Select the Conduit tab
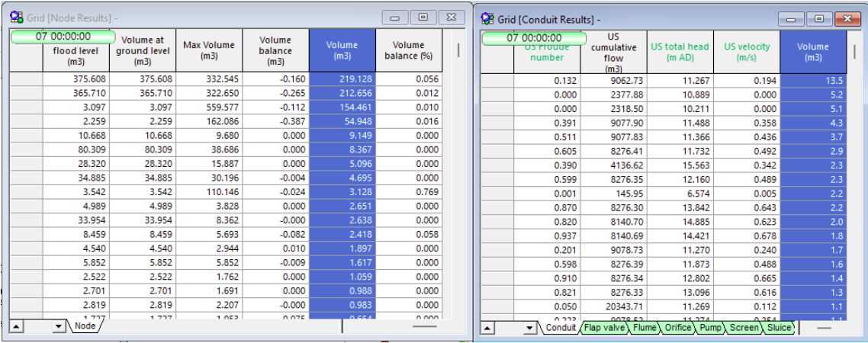Viewport: 868px width, 343px height. (560, 328)
